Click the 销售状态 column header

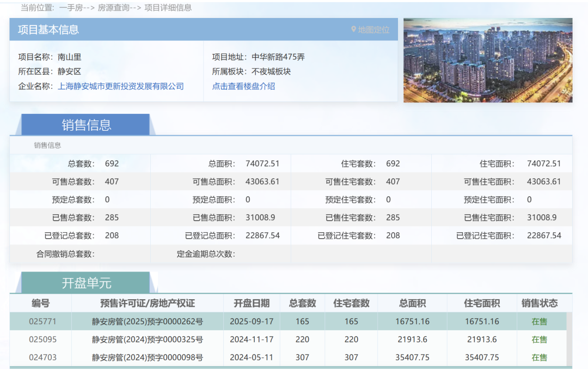click(x=540, y=303)
